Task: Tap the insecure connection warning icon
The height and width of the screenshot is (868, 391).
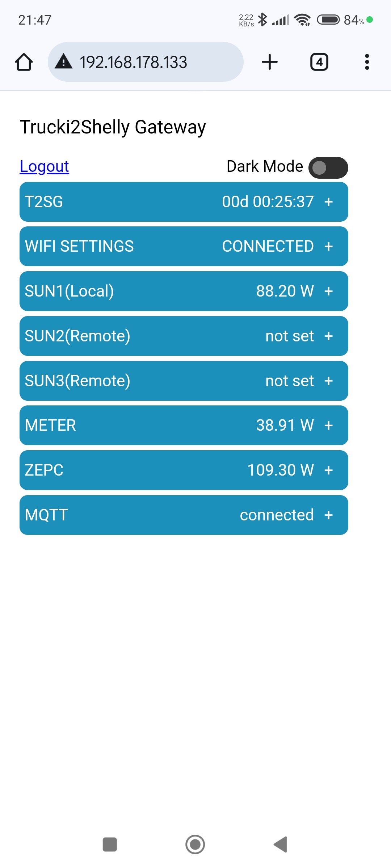Action: [x=64, y=61]
